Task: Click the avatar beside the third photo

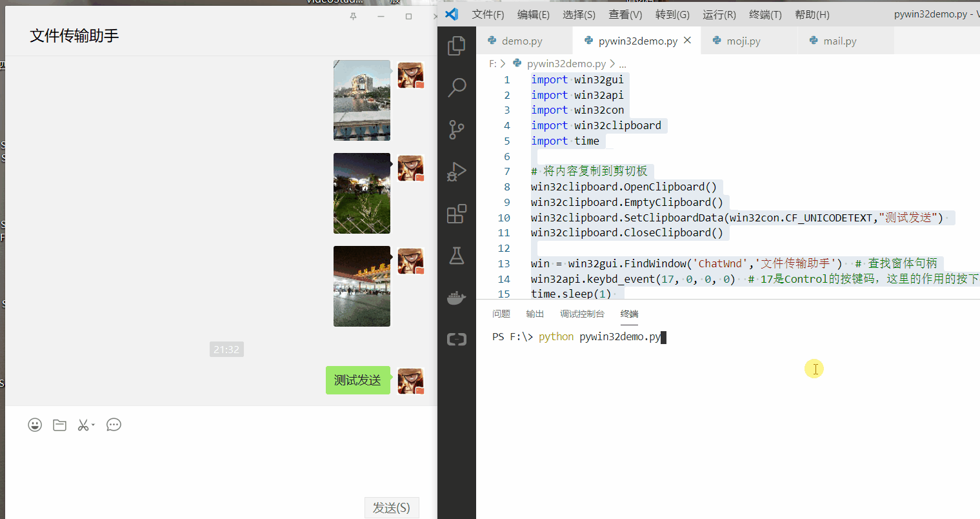Action: tap(410, 261)
